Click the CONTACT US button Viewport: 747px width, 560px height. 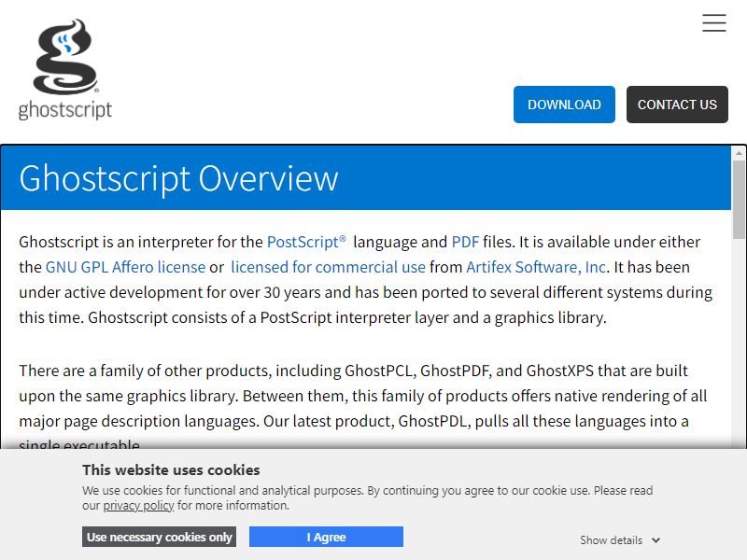pos(677,105)
